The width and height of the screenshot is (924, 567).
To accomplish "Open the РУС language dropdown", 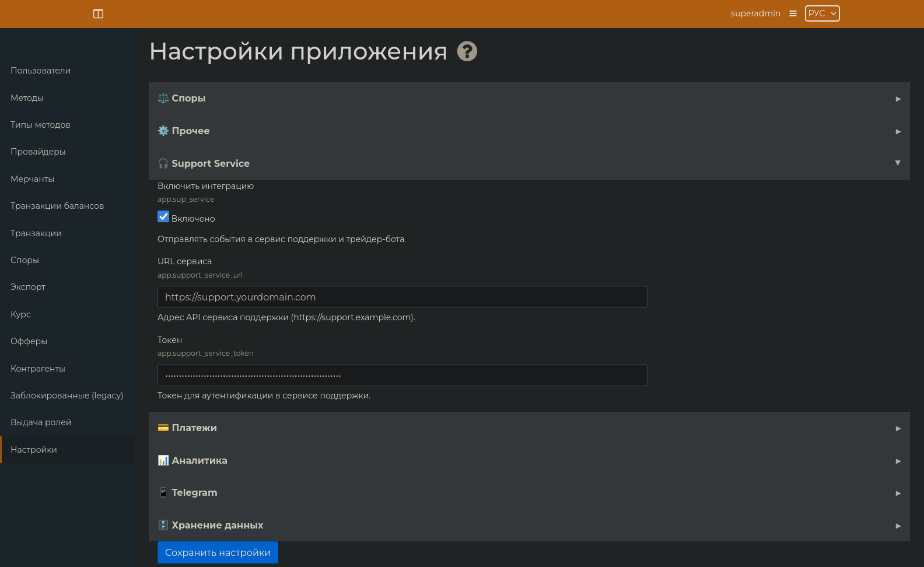I will click(822, 13).
